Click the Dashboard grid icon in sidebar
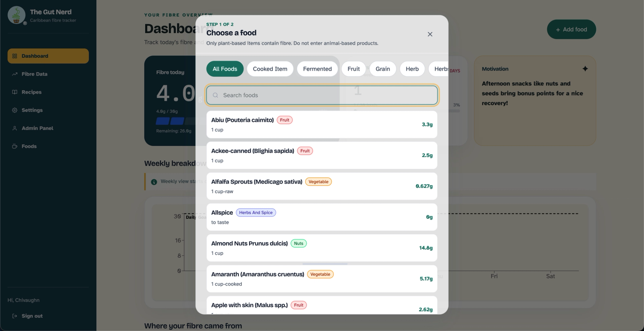 (x=15, y=56)
